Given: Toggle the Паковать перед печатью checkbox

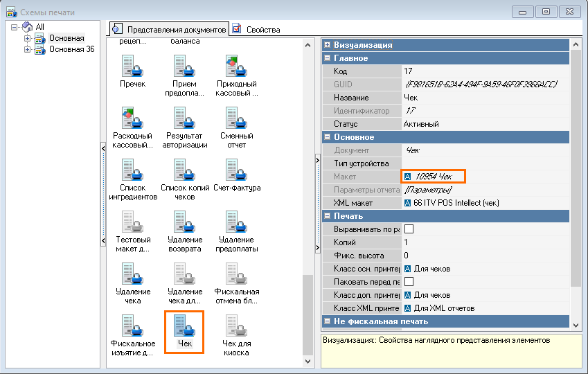Looking at the screenshot, I should 409,282.
